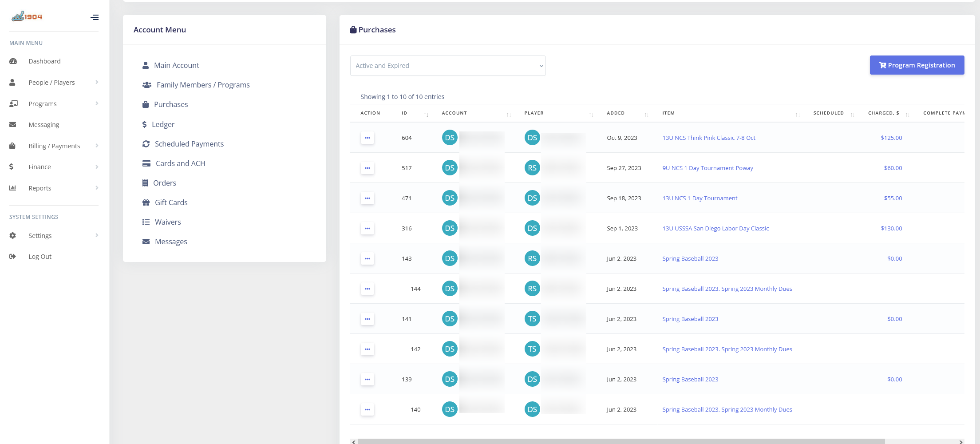The image size is (980, 444).
Task: Open Dashboard from main menu
Action: (44, 61)
